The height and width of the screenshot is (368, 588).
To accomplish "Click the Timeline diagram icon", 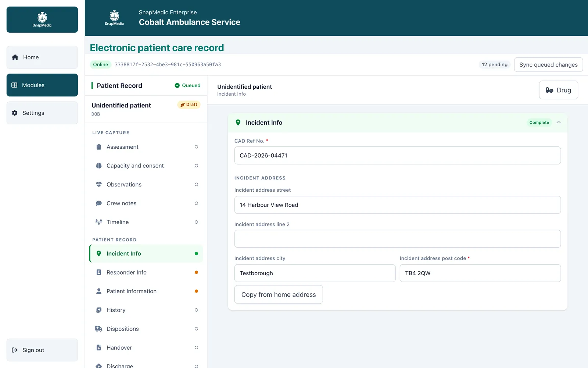I will coord(99,222).
